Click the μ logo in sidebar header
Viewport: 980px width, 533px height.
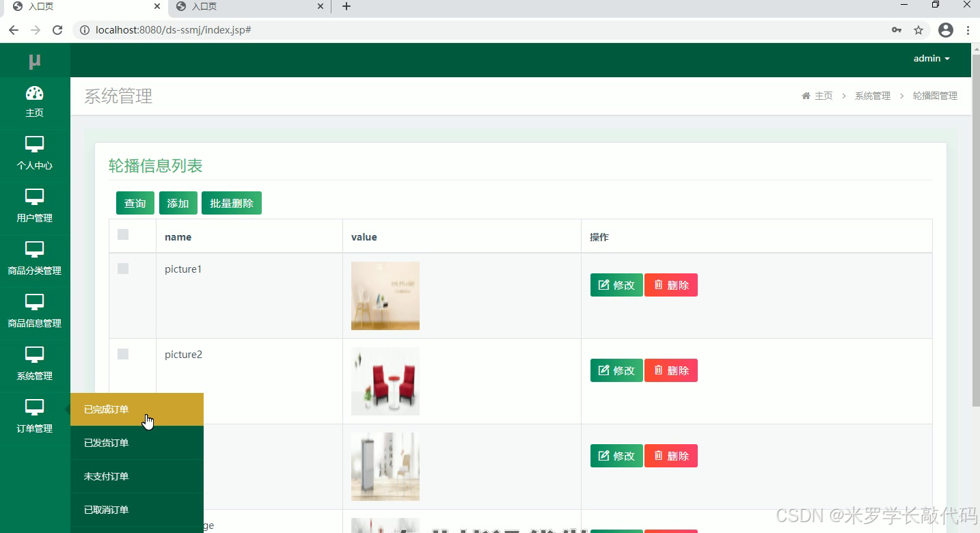pyautogui.click(x=35, y=61)
